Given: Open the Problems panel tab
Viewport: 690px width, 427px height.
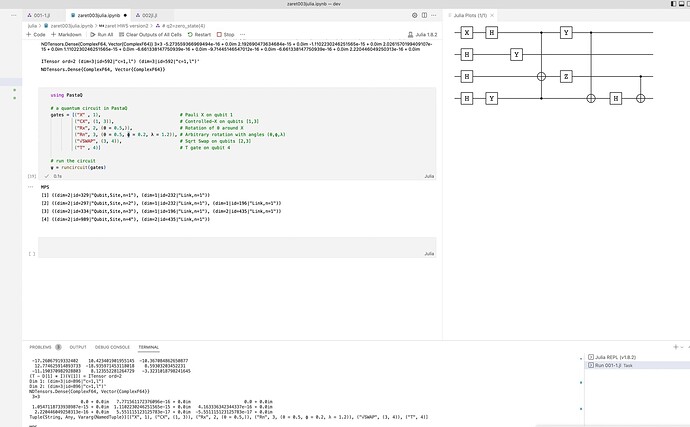Looking at the screenshot, I should [x=40, y=347].
